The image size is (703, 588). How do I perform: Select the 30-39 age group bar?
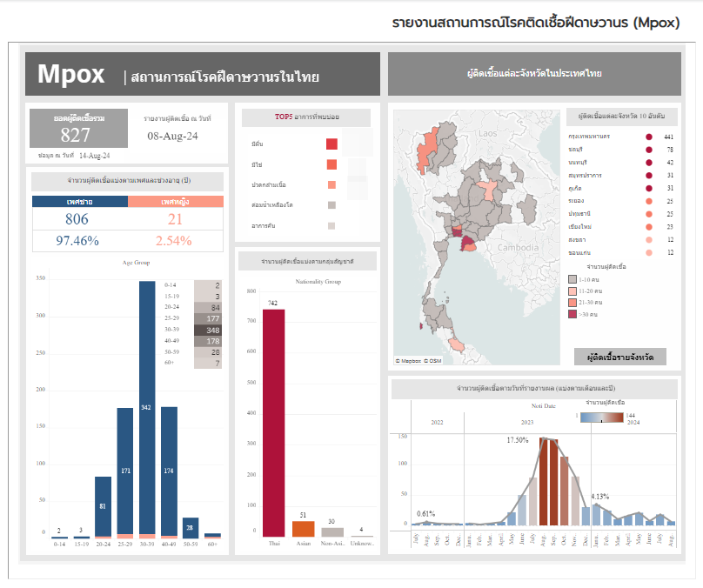[x=147, y=409]
